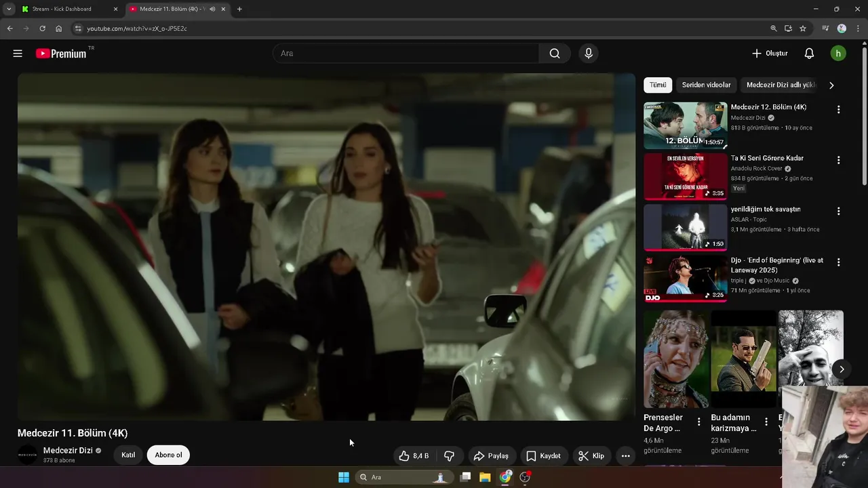
Task: Open the tab search dropdown arrow
Action: [9, 9]
